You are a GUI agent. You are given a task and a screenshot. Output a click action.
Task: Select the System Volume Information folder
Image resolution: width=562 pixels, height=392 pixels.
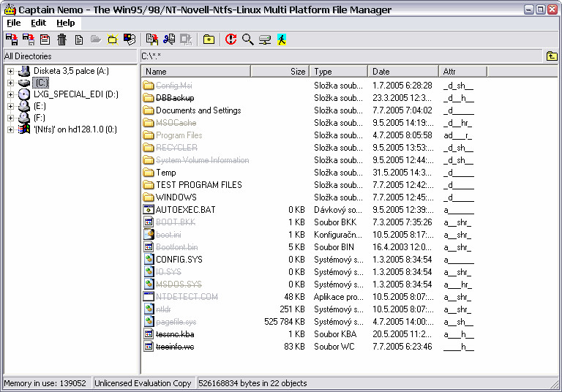pyautogui.click(x=202, y=160)
